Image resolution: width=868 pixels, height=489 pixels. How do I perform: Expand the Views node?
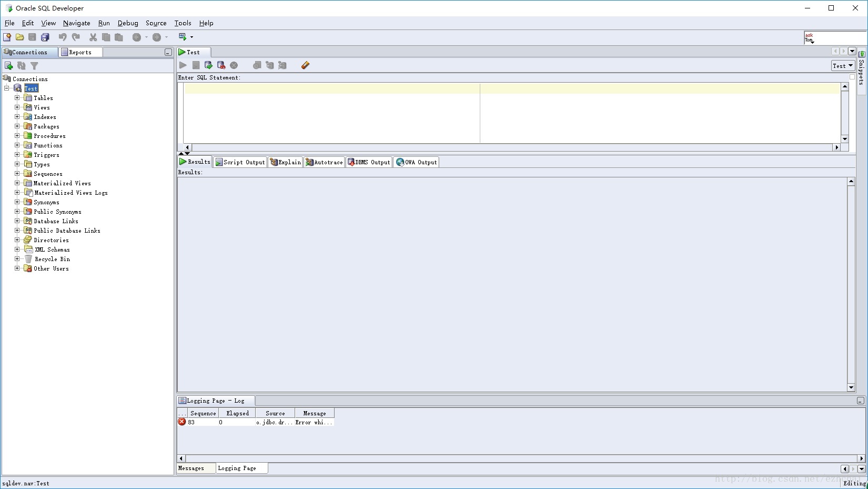17,107
